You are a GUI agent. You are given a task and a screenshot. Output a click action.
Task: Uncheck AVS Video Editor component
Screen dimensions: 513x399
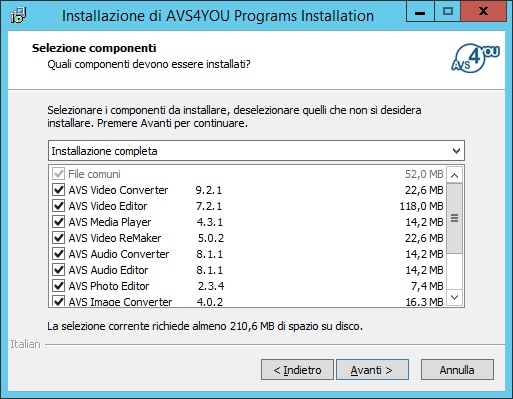59,206
